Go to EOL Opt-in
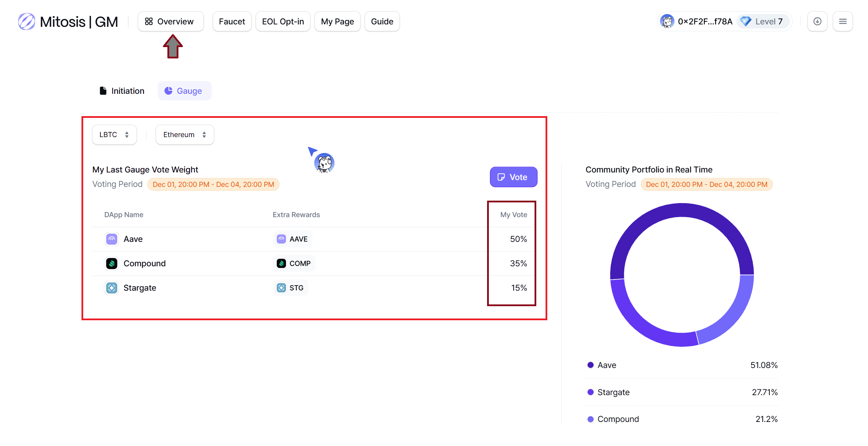The width and height of the screenshot is (868, 446). click(x=283, y=21)
